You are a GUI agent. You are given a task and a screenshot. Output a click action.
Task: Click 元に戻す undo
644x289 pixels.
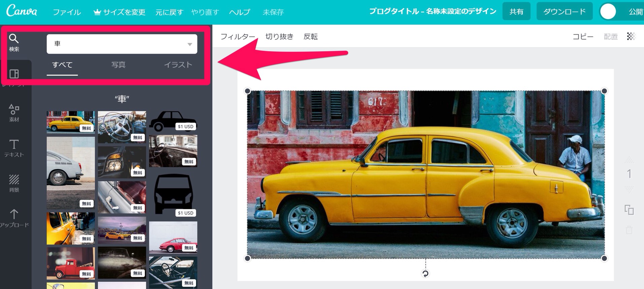pos(169,12)
